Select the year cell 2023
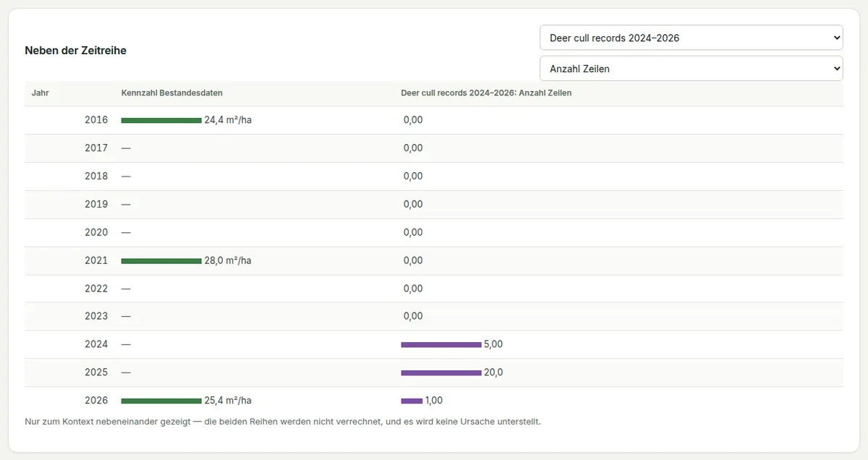The image size is (868, 460). (x=96, y=316)
